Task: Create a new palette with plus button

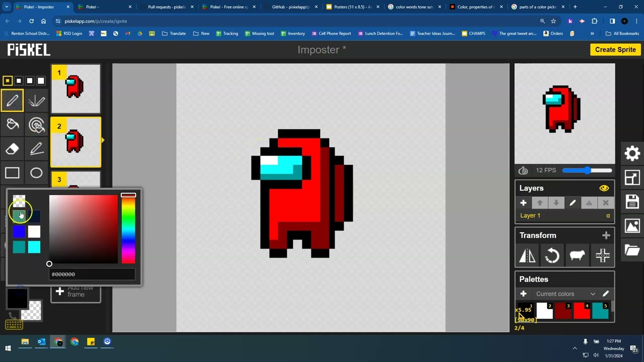Action: pos(523,294)
